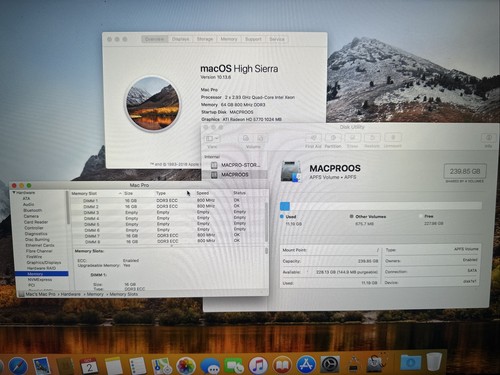This screenshot has height=375, width=500.
Task: Open System Preferences from the Dock
Action: pos(330,364)
